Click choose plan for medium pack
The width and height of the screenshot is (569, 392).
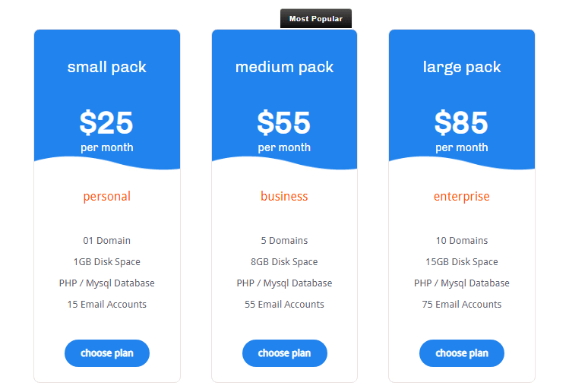click(x=284, y=353)
